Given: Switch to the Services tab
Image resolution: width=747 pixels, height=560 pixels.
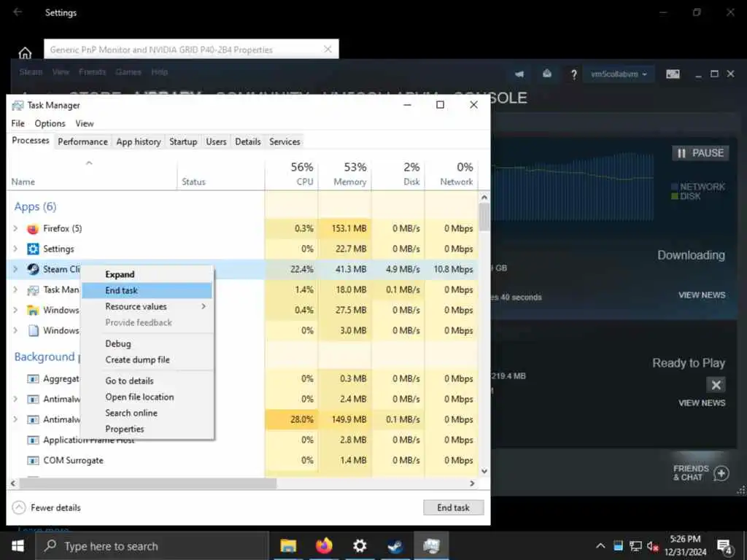Looking at the screenshot, I should (285, 141).
